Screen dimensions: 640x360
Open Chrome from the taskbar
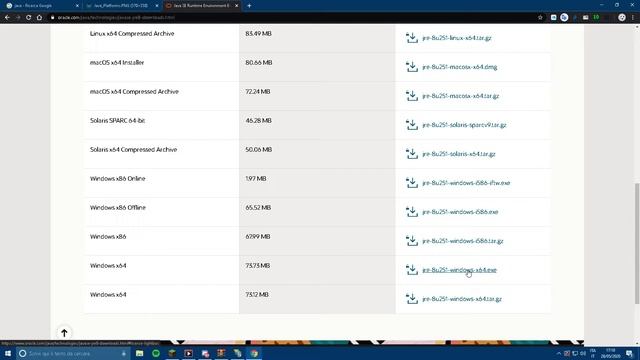[x=254, y=353]
